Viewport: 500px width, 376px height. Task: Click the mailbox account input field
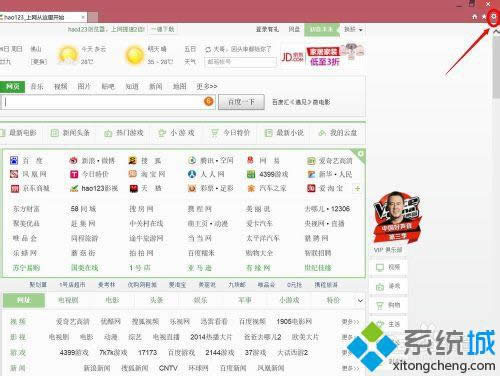pyautogui.click(x=241, y=62)
